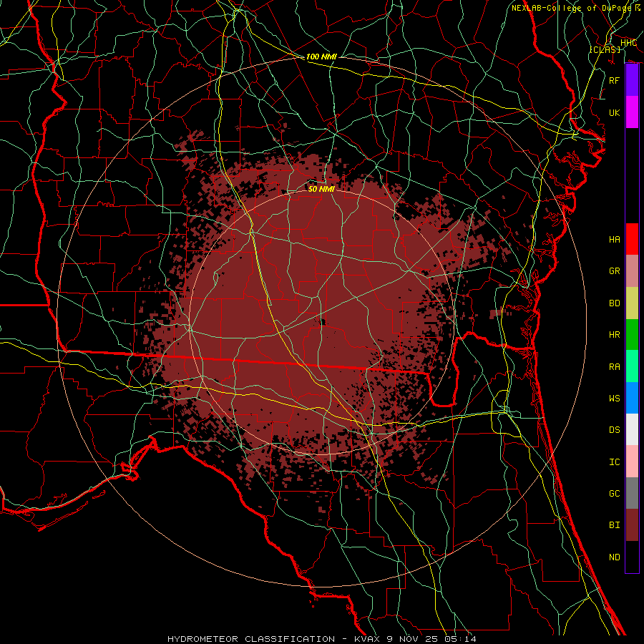Click the 100 NMI range ring label

pos(321,57)
